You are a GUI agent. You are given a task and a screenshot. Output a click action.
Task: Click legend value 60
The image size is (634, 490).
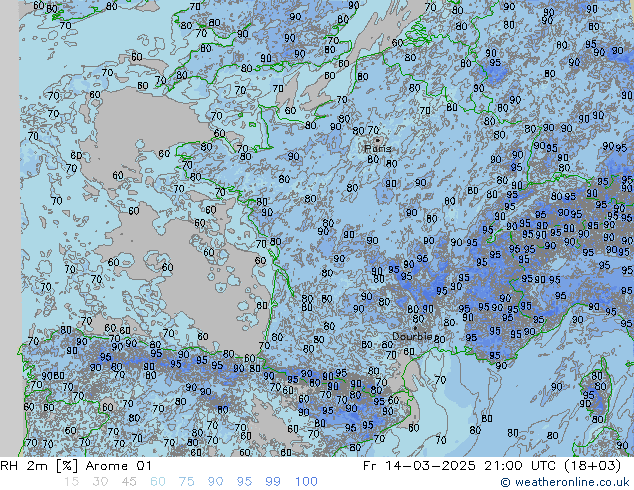(x=158, y=482)
